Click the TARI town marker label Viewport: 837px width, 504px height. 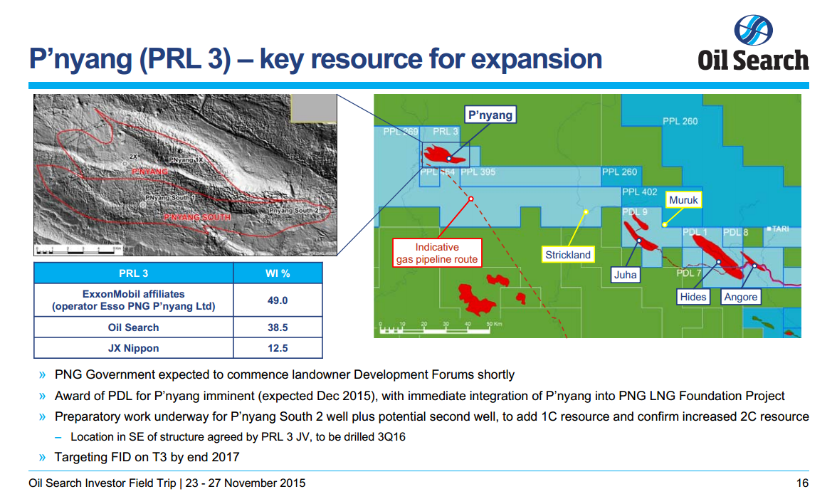point(779,229)
